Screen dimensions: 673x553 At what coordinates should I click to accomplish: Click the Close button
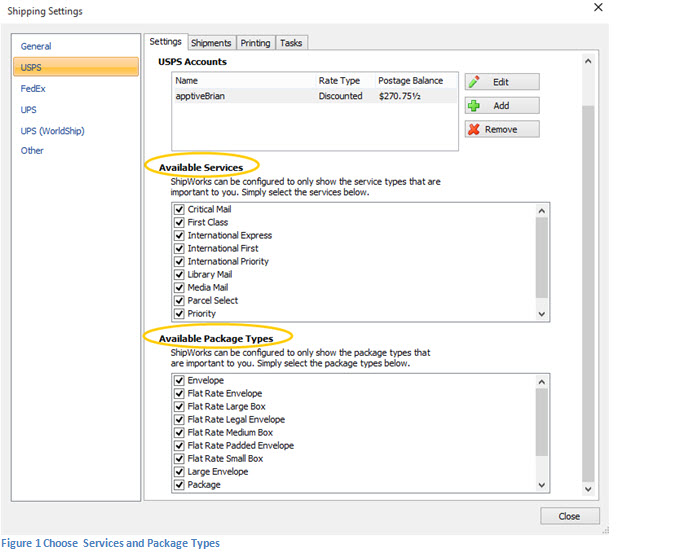(x=569, y=516)
